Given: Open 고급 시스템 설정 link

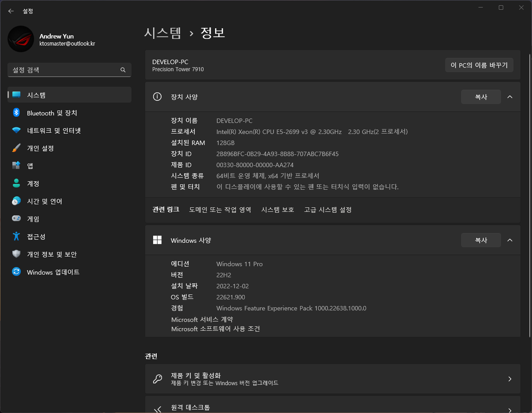Looking at the screenshot, I should [328, 210].
